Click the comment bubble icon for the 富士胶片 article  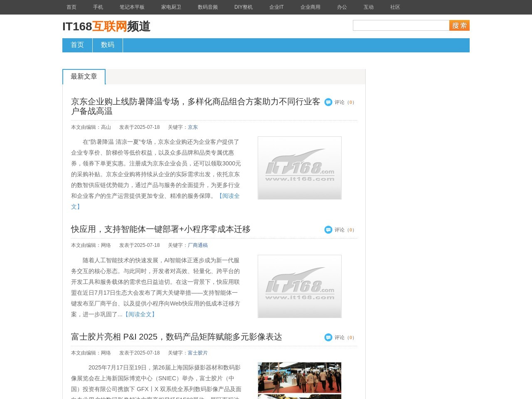click(329, 337)
